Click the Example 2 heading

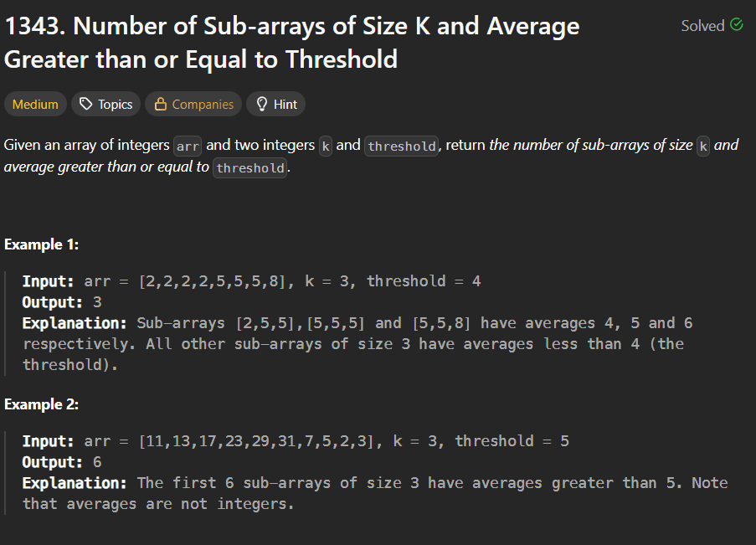pyautogui.click(x=42, y=404)
